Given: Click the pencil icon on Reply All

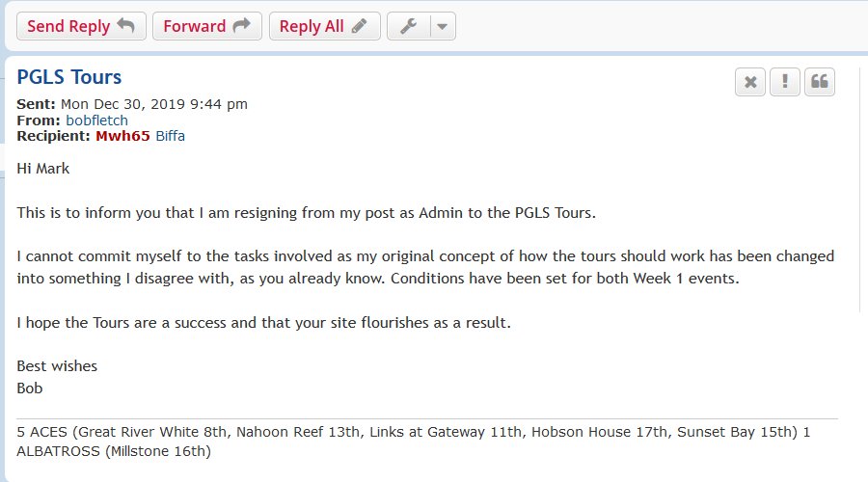Looking at the screenshot, I should click(360, 26).
